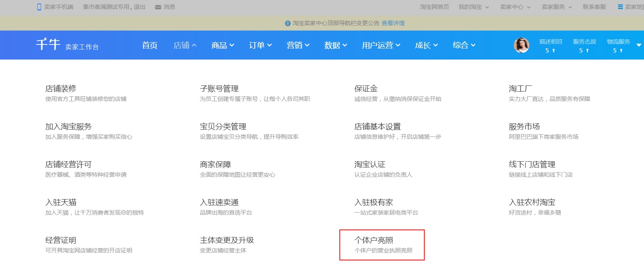This screenshot has height=273, width=644.
Task: Expand the 营销 dropdown menu
Action: point(298,45)
